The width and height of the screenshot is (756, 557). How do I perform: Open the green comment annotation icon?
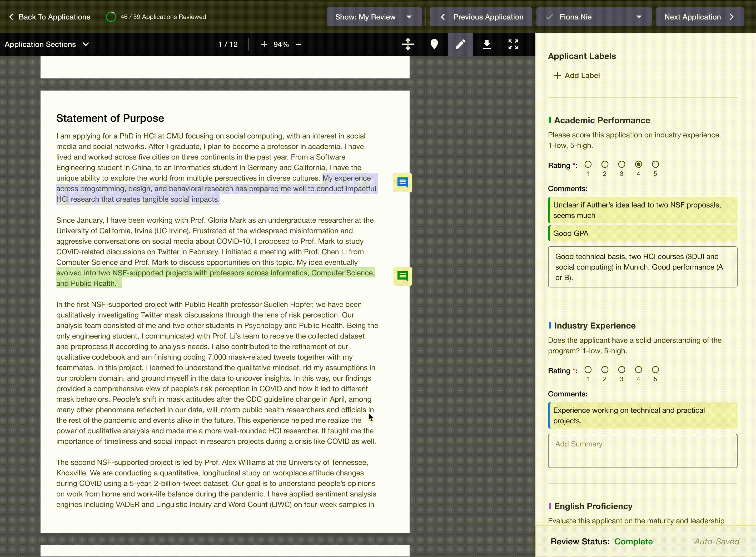click(x=402, y=276)
